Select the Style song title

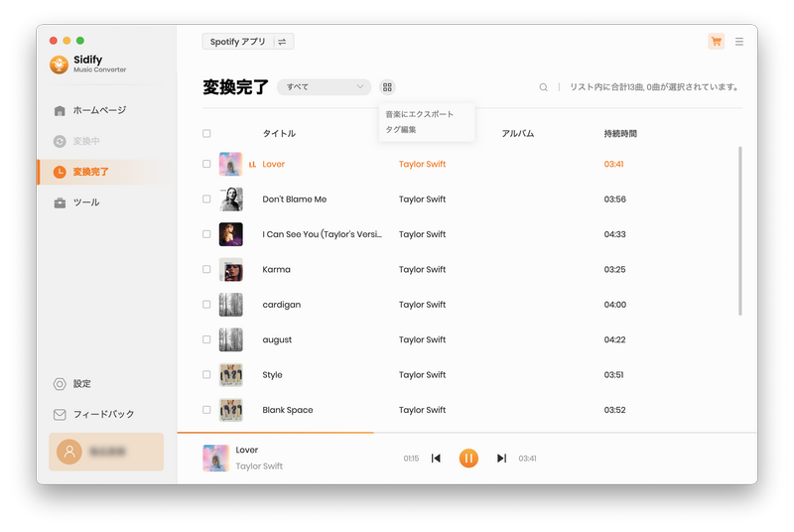[x=272, y=375]
